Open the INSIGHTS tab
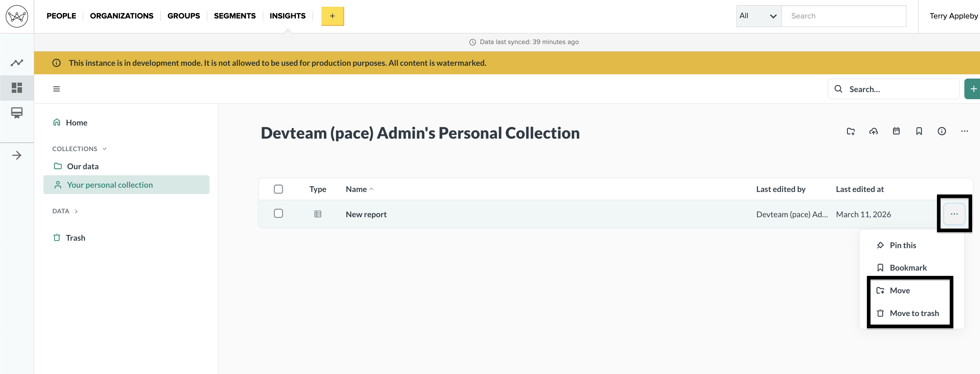 tap(288, 16)
